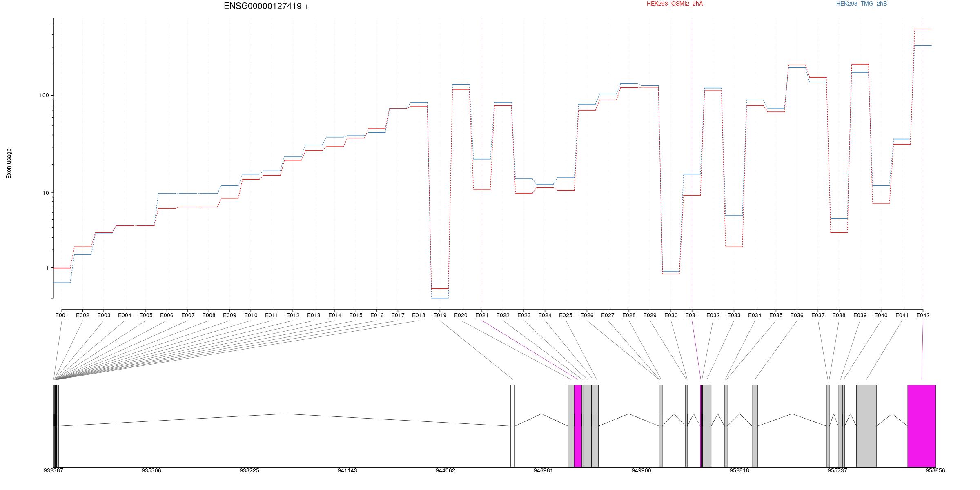Image resolution: width=980 pixels, height=490 pixels.
Task: Click exon label E020
Action: (461, 315)
